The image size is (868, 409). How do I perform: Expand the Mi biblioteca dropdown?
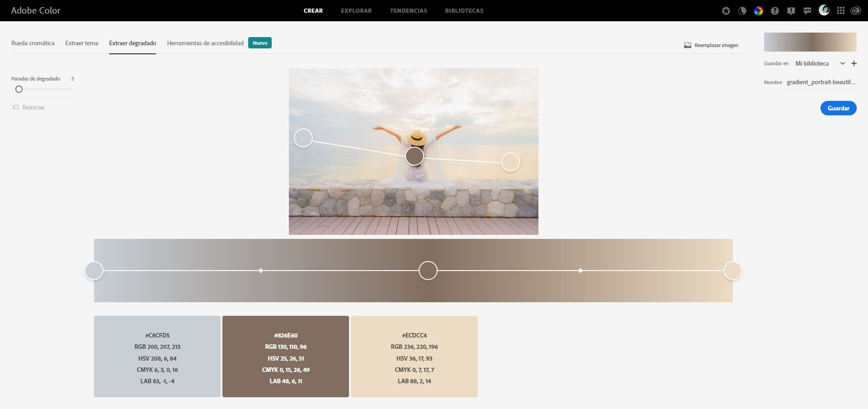[x=842, y=63]
